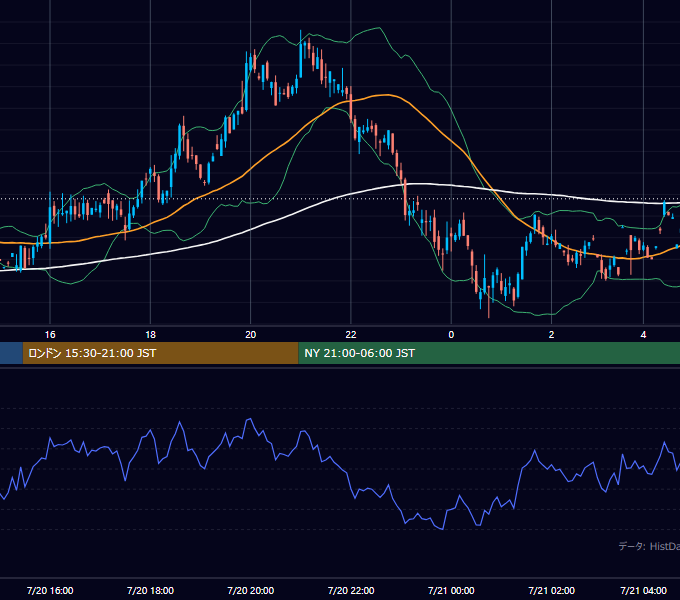Click the 7/20 20:00 date label
This screenshot has height=600, width=680.
click(251, 590)
